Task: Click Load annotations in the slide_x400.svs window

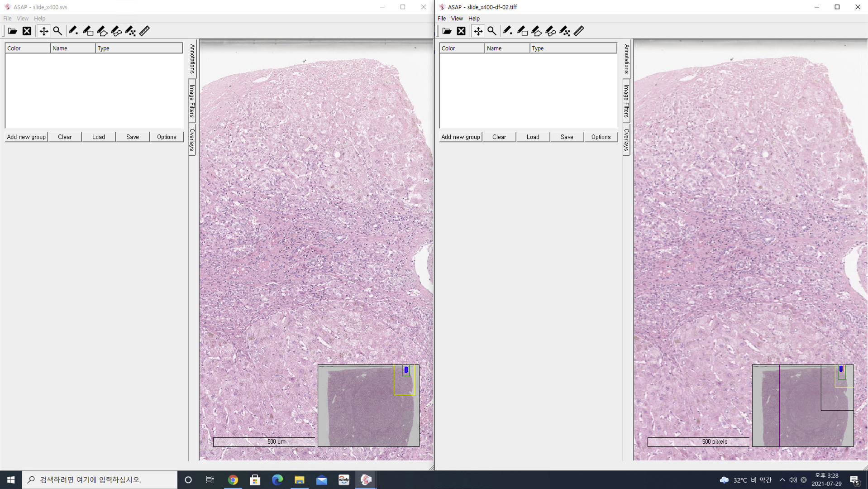Action: [99, 137]
